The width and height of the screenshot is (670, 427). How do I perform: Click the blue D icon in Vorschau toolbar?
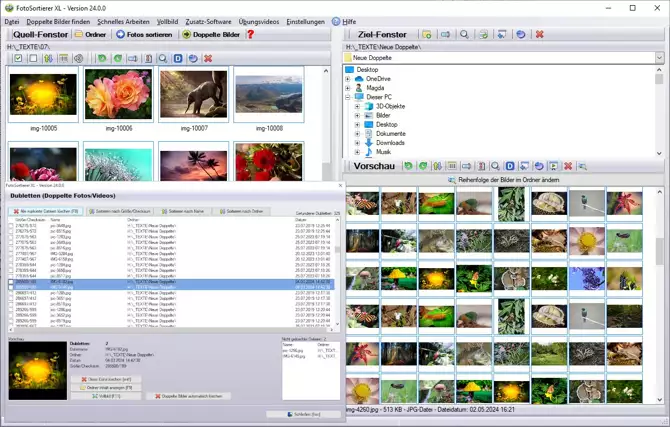coord(509,165)
